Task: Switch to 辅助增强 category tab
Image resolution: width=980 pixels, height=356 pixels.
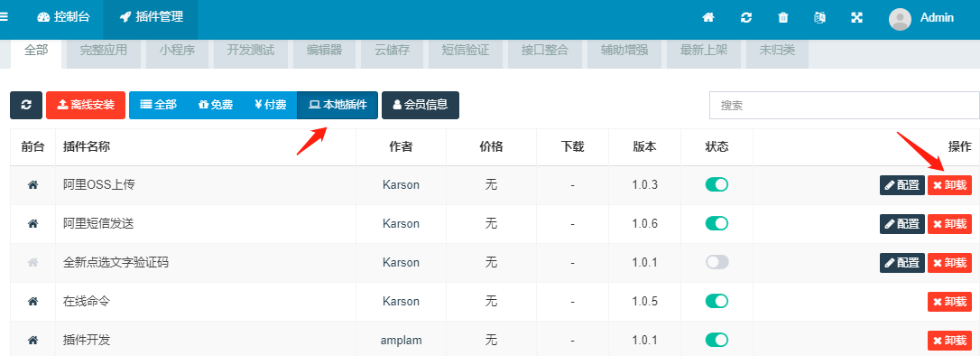Action: point(624,52)
